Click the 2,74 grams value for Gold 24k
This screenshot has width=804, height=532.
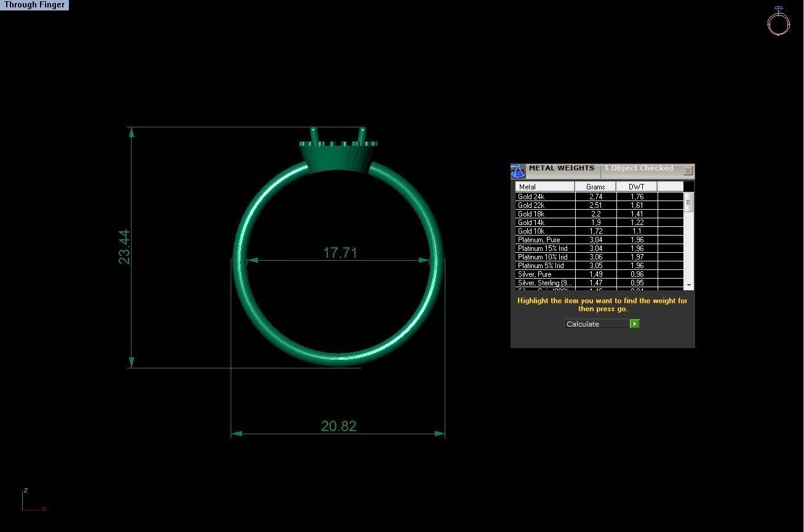tap(595, 197)
